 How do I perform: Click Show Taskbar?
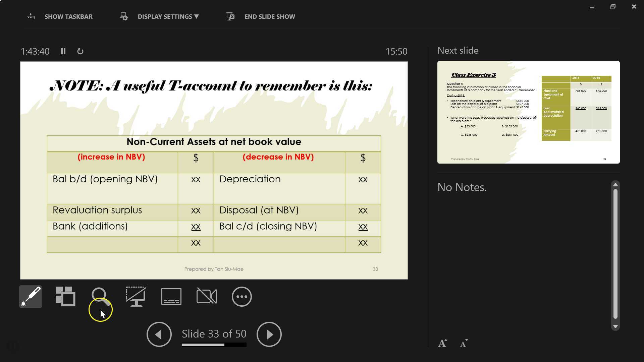(68, 16)
